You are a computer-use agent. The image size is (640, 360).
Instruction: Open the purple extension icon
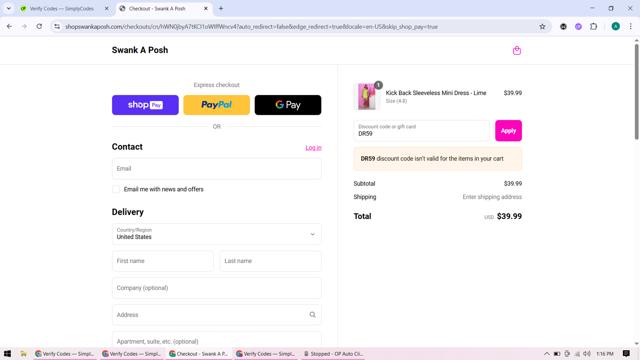(x=578, y=27)
